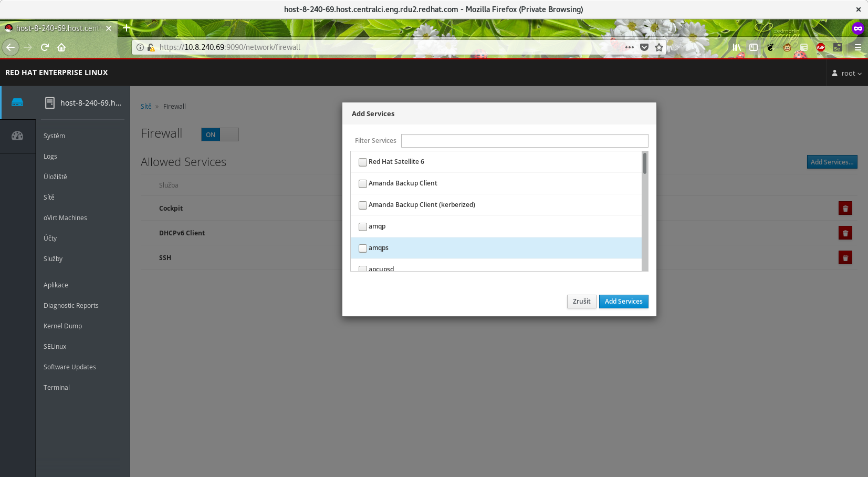Open the root user menu

(846, 73)
